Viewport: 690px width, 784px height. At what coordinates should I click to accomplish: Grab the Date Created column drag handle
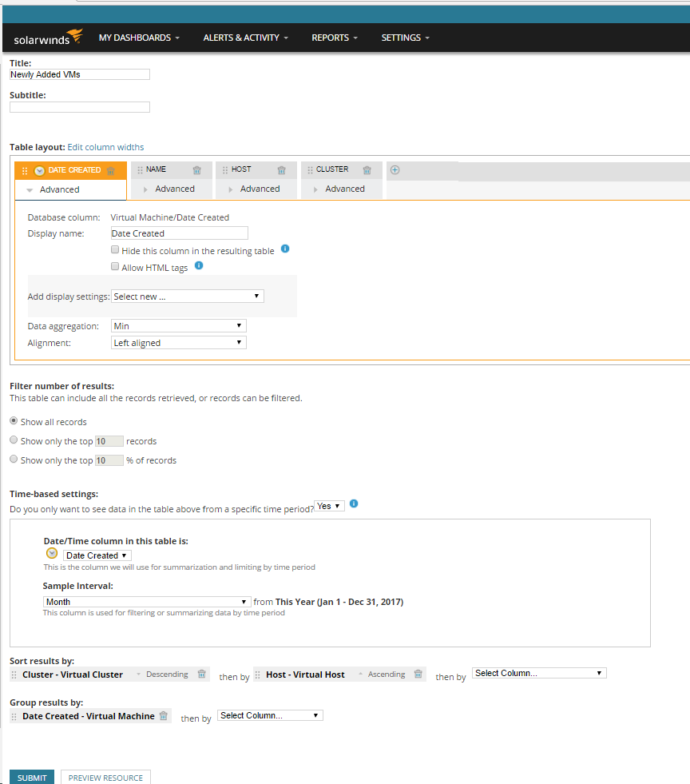tap(25, 170)
